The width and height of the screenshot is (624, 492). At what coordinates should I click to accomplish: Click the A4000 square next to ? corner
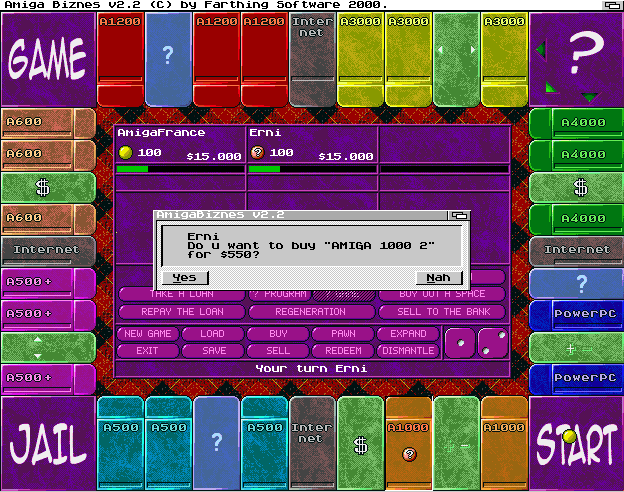pos(576,123)
